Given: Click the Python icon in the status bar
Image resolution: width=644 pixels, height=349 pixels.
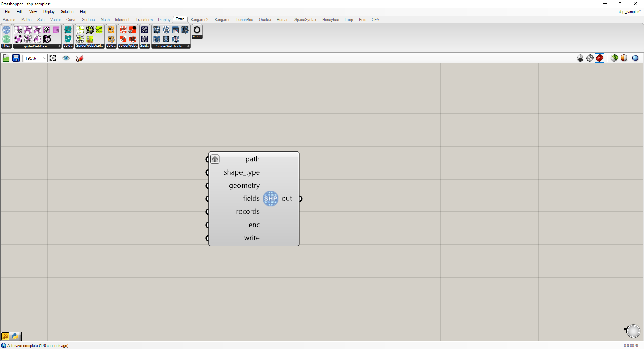Looking at the screenshot, I should [15, 336].
